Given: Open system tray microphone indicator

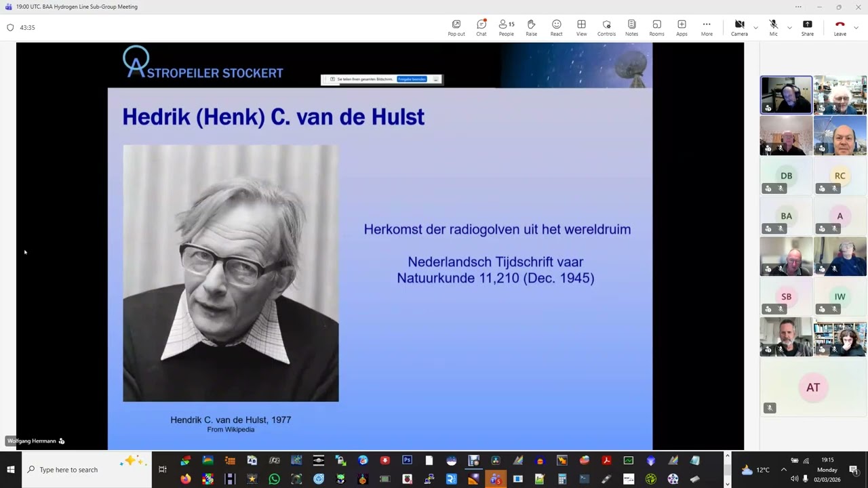Looking at the screenshot, I should pyautogui.click(x=805, y=479).
